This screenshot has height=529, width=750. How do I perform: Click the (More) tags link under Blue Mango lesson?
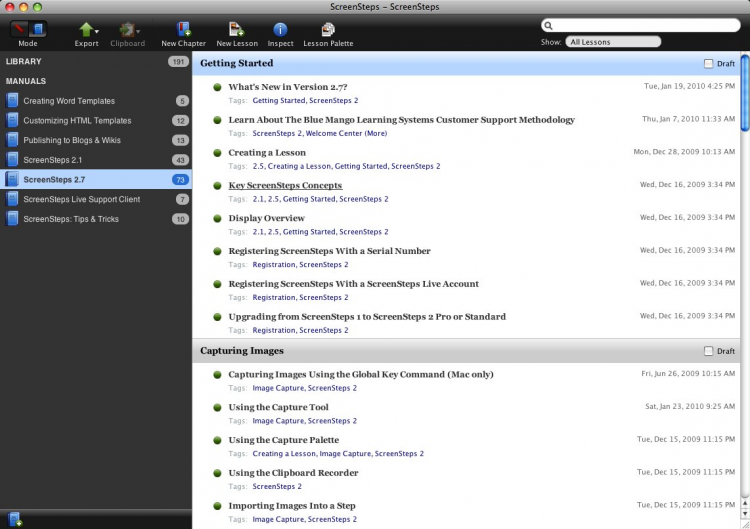click(376, 133)
